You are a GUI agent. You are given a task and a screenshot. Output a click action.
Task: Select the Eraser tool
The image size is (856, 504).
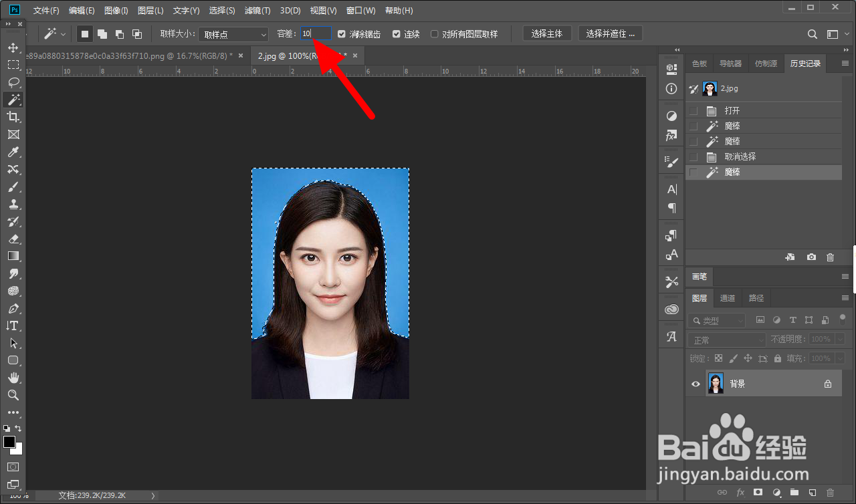[13, 239]
